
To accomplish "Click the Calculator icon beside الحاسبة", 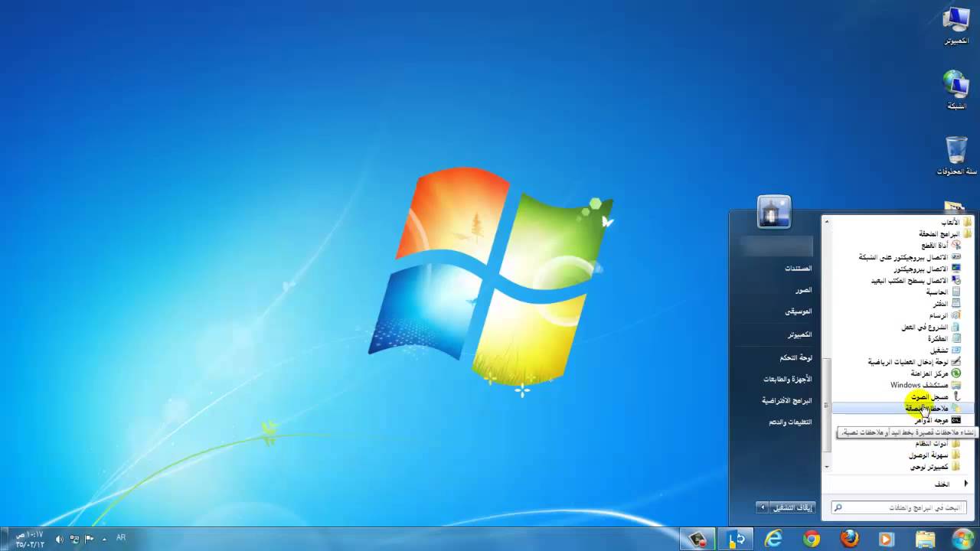I will [x=956, y=292].
